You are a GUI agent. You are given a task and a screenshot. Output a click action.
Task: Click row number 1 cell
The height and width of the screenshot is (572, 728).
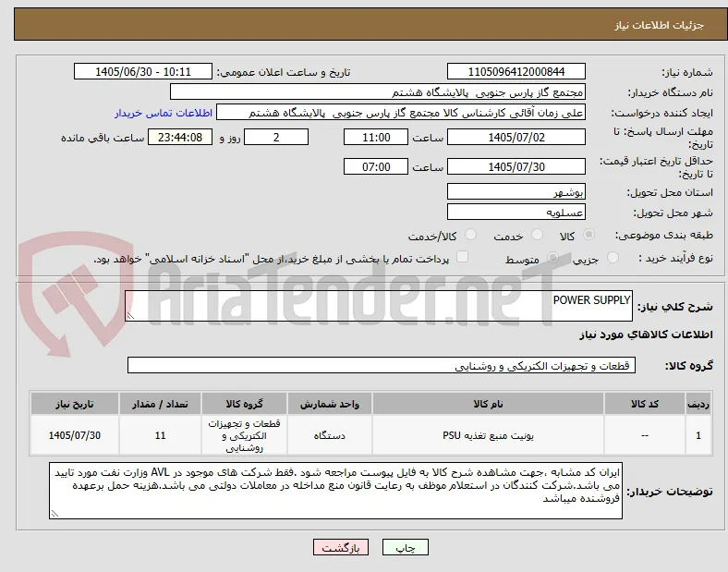coord(698,435)
